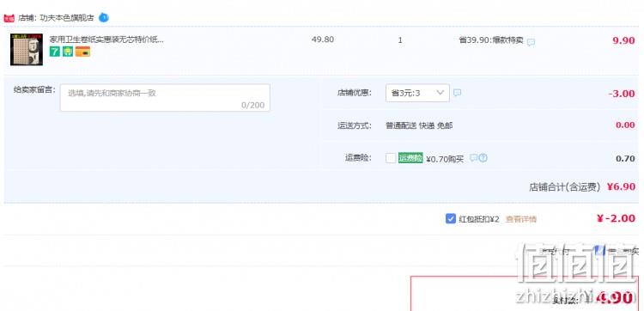Click the green service badge after the 7 icon

(68, 52)
